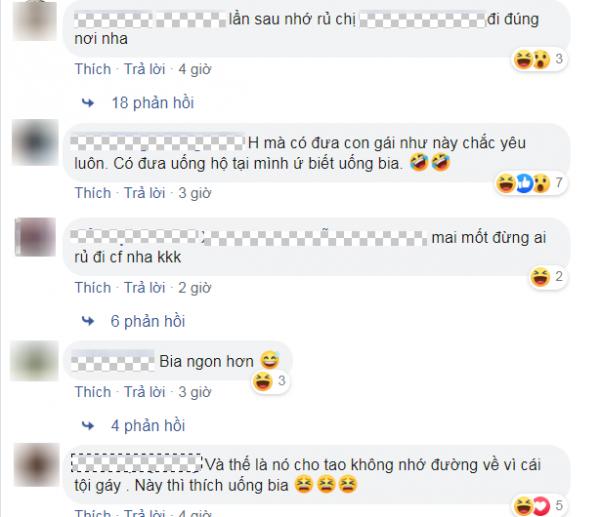The width and height of the screenshot is (600, 517).
Task: Open the reaction count on 'Bia ngon hơn'
Action: pos(271,381)
